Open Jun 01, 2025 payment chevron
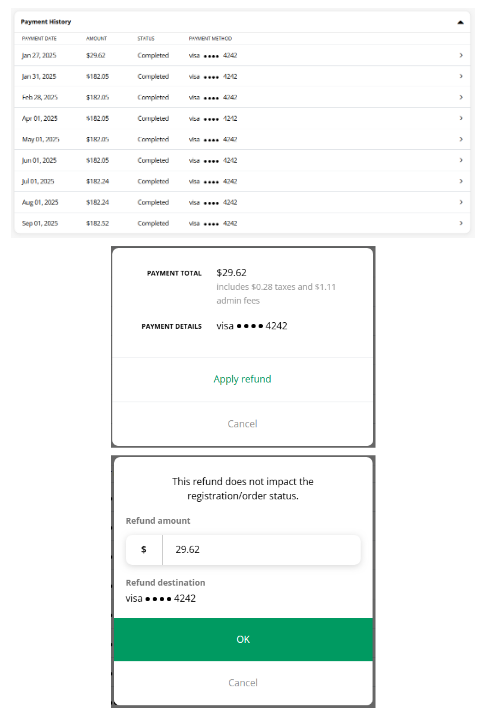The width and height of the screenshot is (480, 714). pyautogui.click(x=461, y=160)
